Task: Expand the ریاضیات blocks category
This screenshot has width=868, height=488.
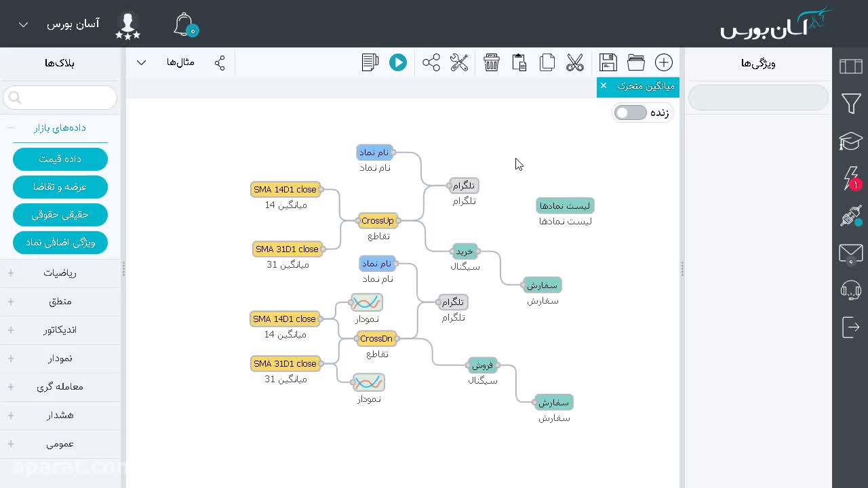Action: tap(60, 272)
